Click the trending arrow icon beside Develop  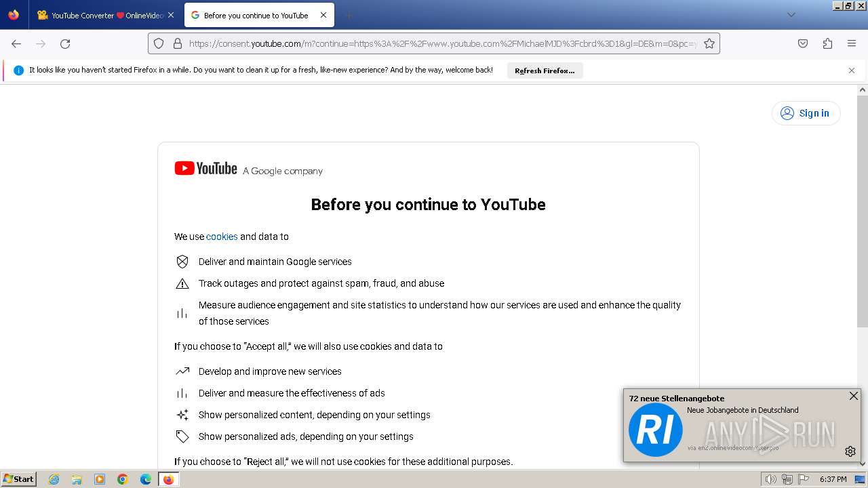pyautogui.click(x=182, y=371)
